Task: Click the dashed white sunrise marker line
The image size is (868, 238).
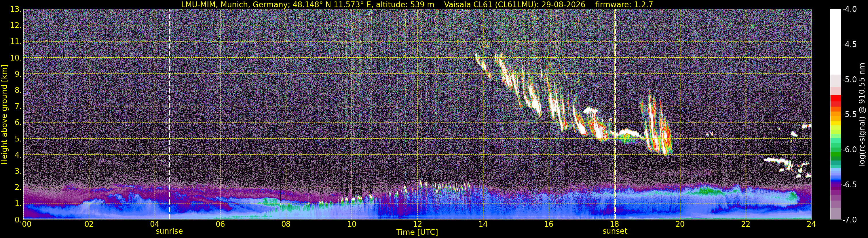Action: pos(169,114)
